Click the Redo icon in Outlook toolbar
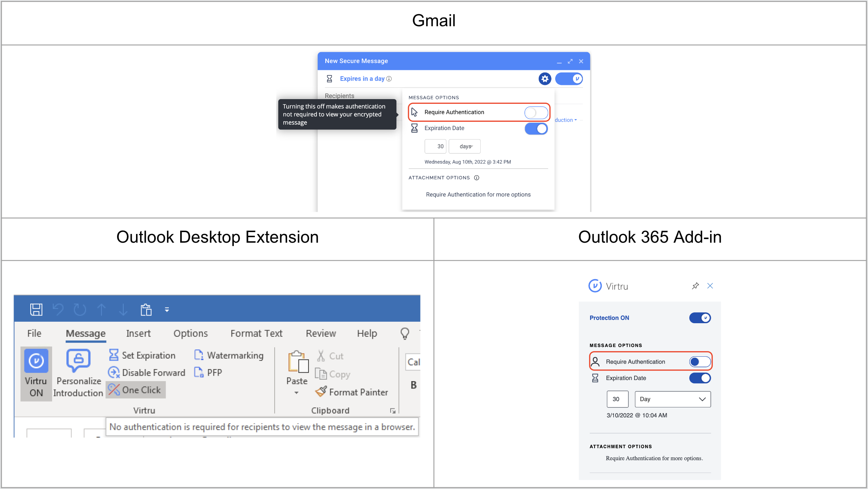This screenshot has height=489, width=868. (x=80, y=310)
